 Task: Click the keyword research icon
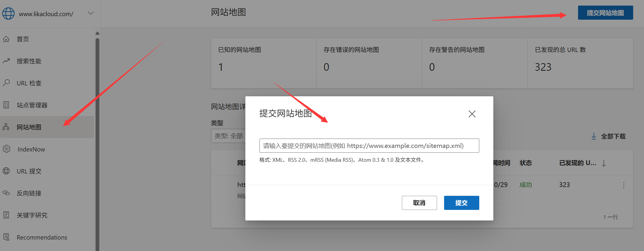(6, 215)
